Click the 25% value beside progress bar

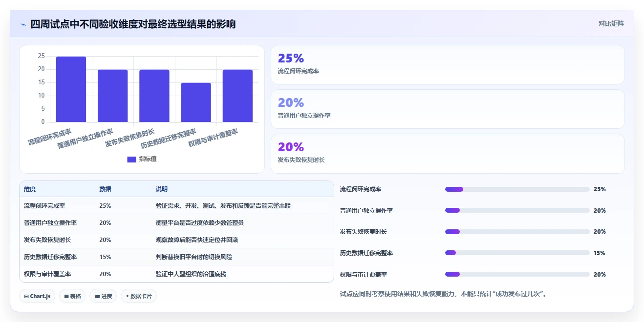click(600, 189)
